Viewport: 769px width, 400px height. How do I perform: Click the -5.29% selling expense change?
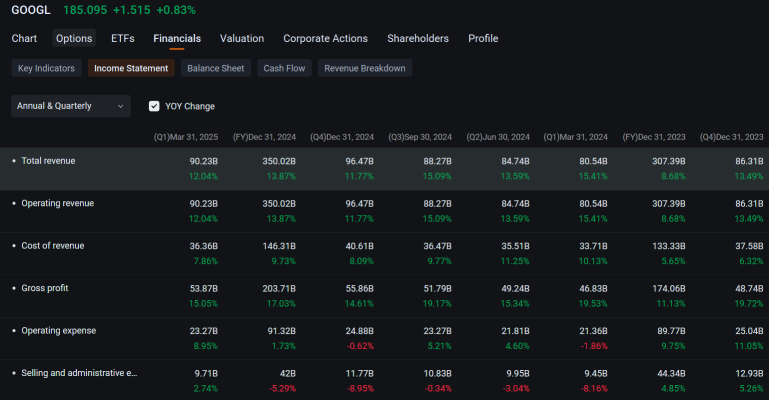pyautogui.click(x=282, y=389)
